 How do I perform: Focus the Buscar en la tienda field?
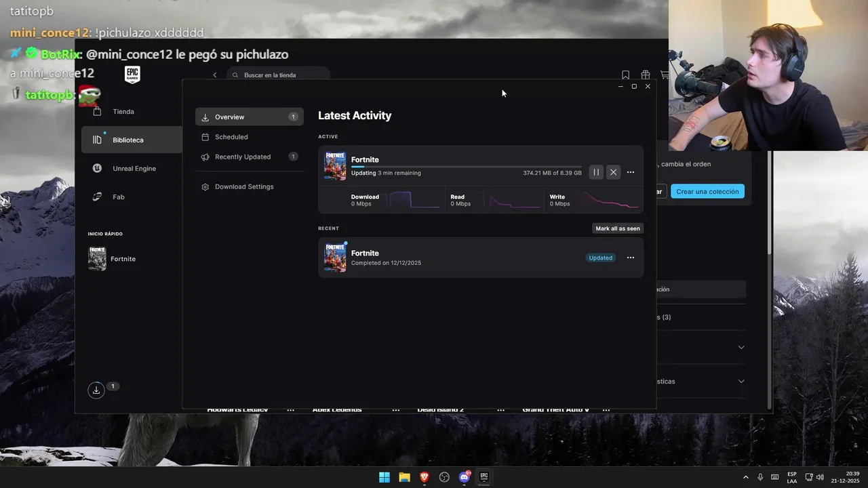pyautogui.click(x=278, y=75)
